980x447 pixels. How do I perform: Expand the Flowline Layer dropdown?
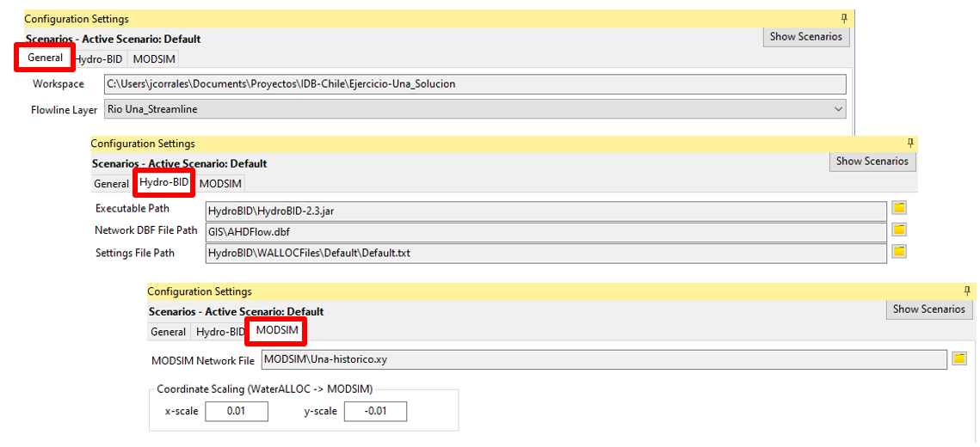839,109
